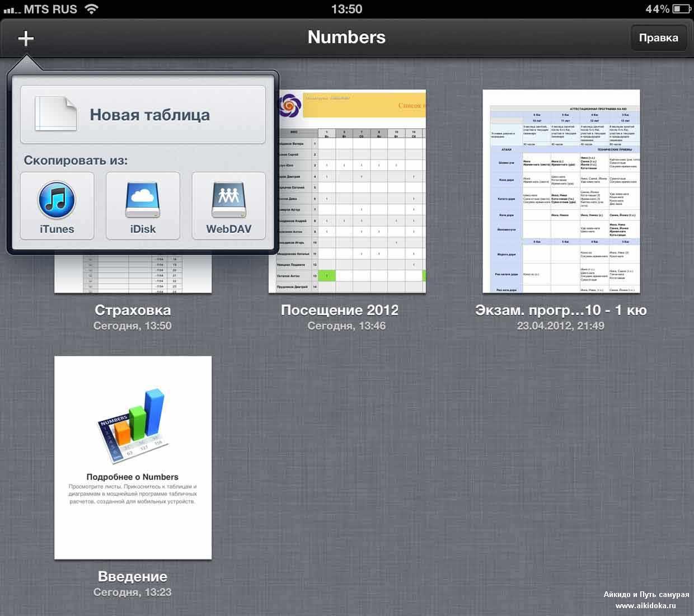Tap the Сегодня, 13:23 timestamp
The width and height of the screenshot is (694, 616).
pyautogui.click(x=133, y=592)
